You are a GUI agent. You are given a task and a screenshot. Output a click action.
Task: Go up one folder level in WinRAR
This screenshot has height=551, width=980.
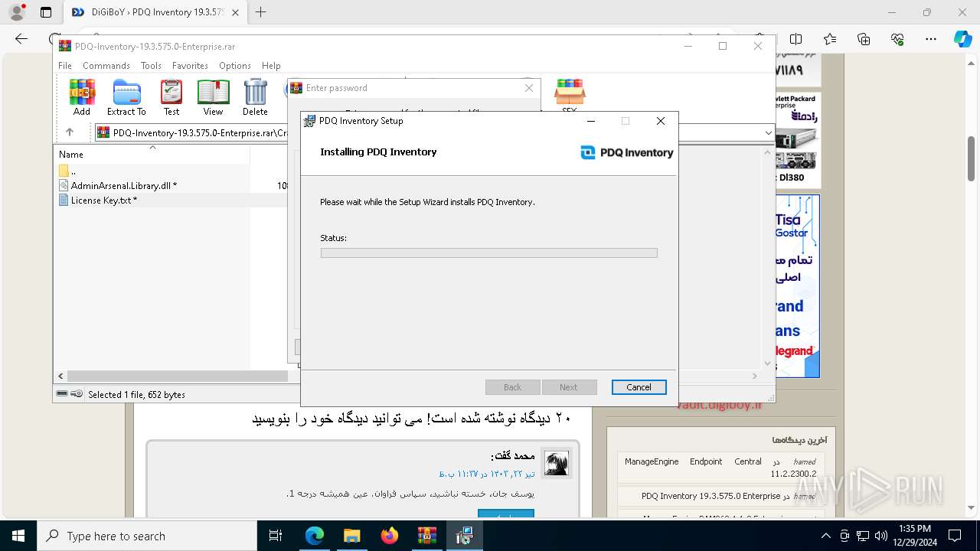click(70, 132)
